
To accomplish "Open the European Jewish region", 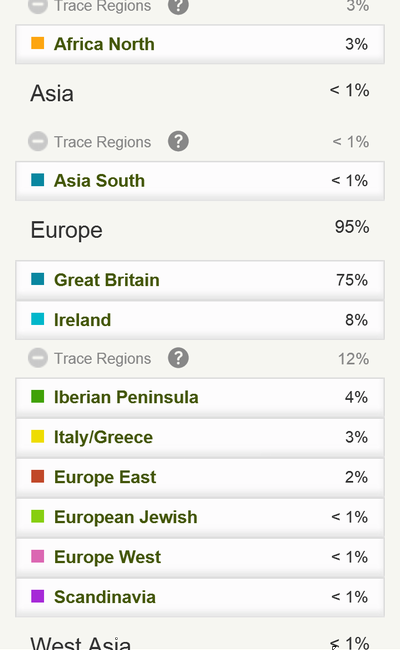I will (x=200, y=517).
